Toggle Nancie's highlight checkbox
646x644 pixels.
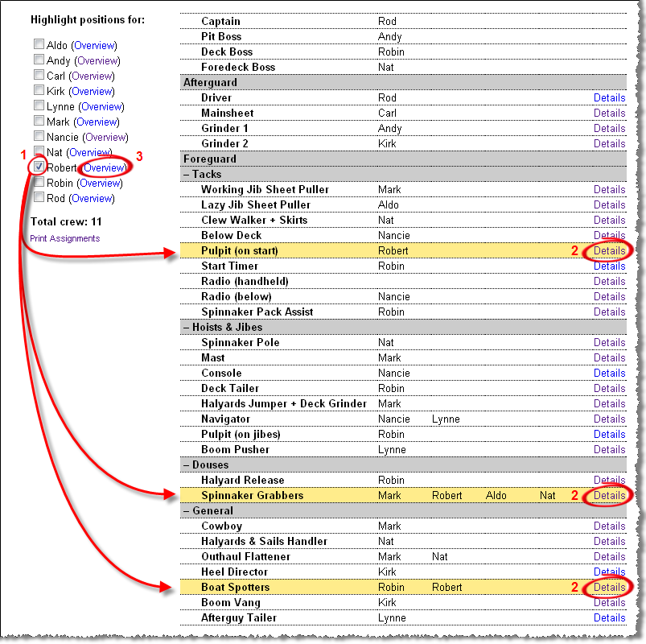39,137
